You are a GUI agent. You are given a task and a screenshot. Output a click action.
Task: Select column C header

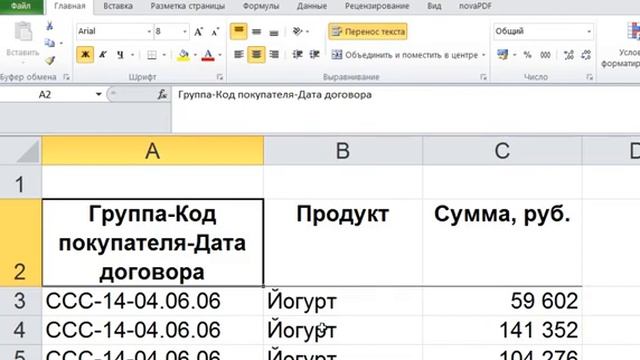502,151
